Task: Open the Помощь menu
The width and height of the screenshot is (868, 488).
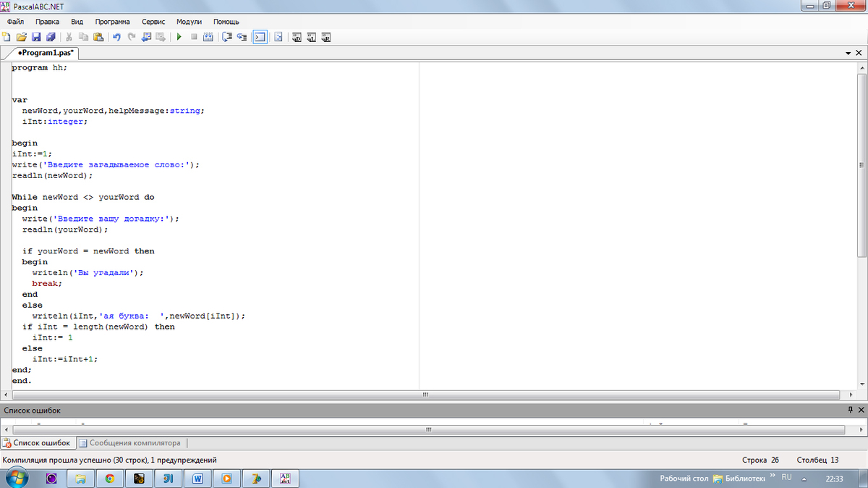Action: (x=226, y=22)
